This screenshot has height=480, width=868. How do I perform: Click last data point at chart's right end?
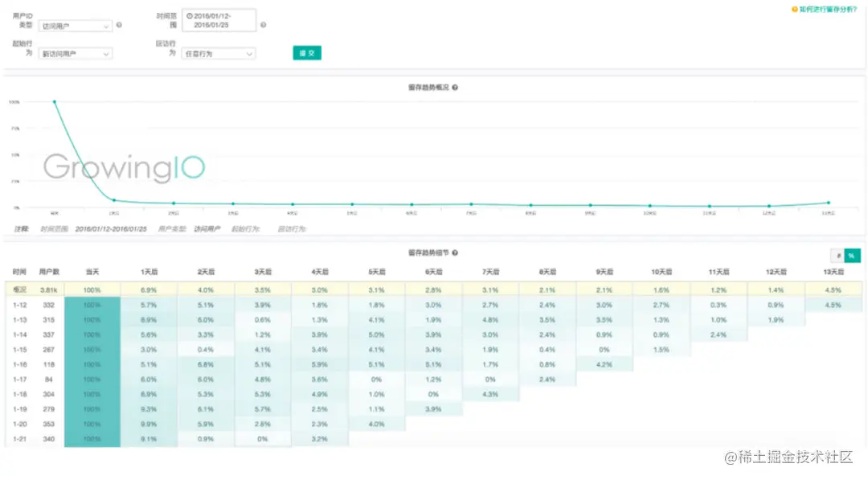coord(828,203)
